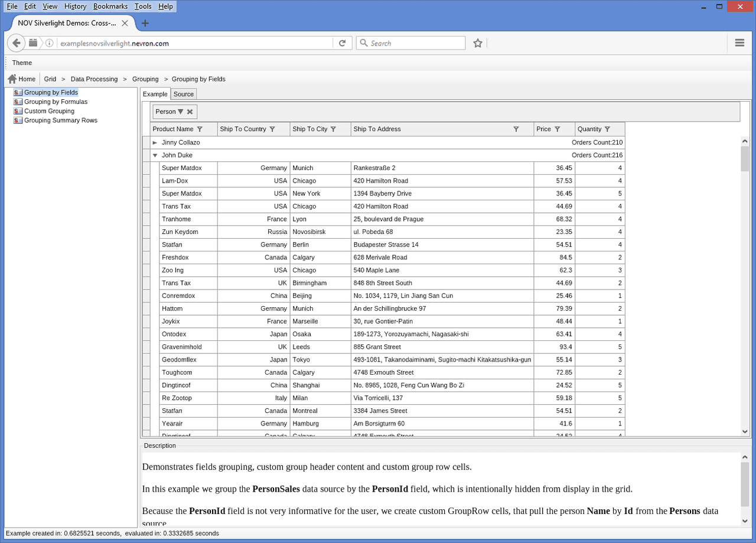Open Quantity column filter
Image resolution: width=756 pixels, height=543 pixels.
pyautogui.click(x=607, y=129)
